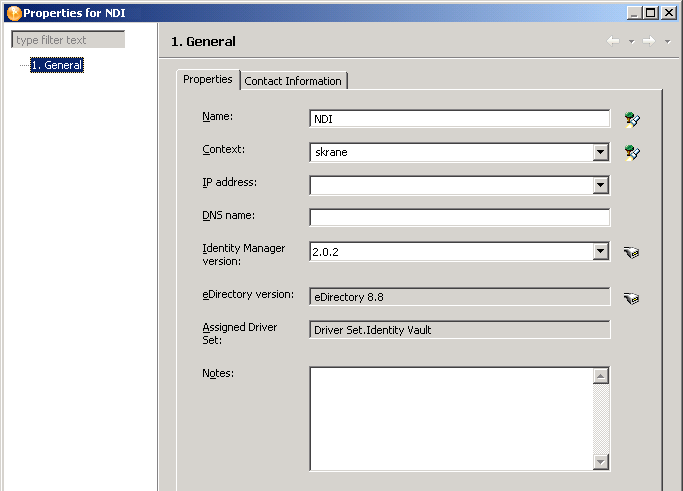
Task: Click the server icon beside eDirectory version
Action: click(x=631, y=298)
